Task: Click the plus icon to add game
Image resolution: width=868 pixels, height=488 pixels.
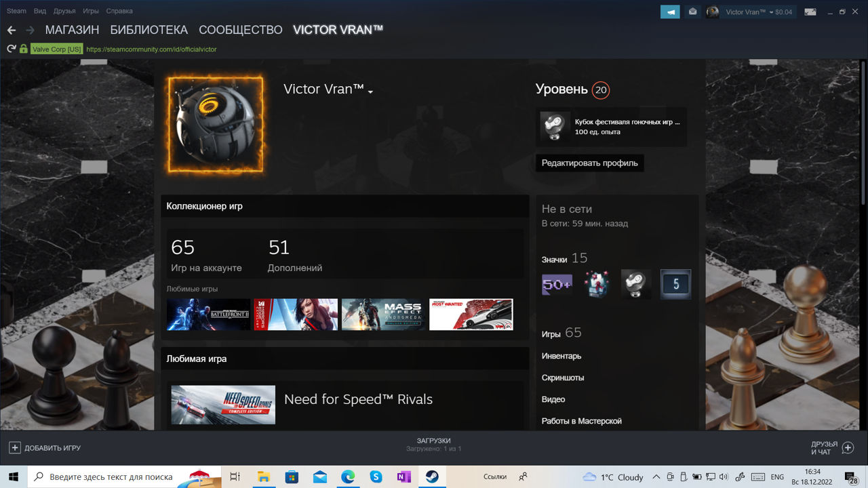Action: (14, 448)
